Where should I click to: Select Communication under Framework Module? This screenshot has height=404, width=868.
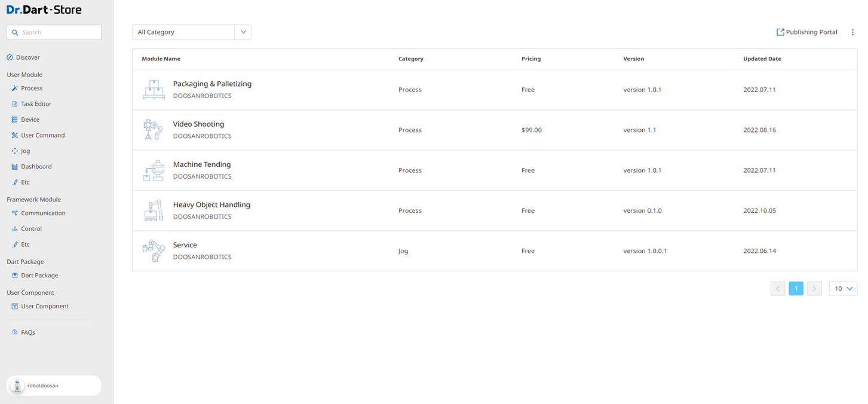(43, 213)
